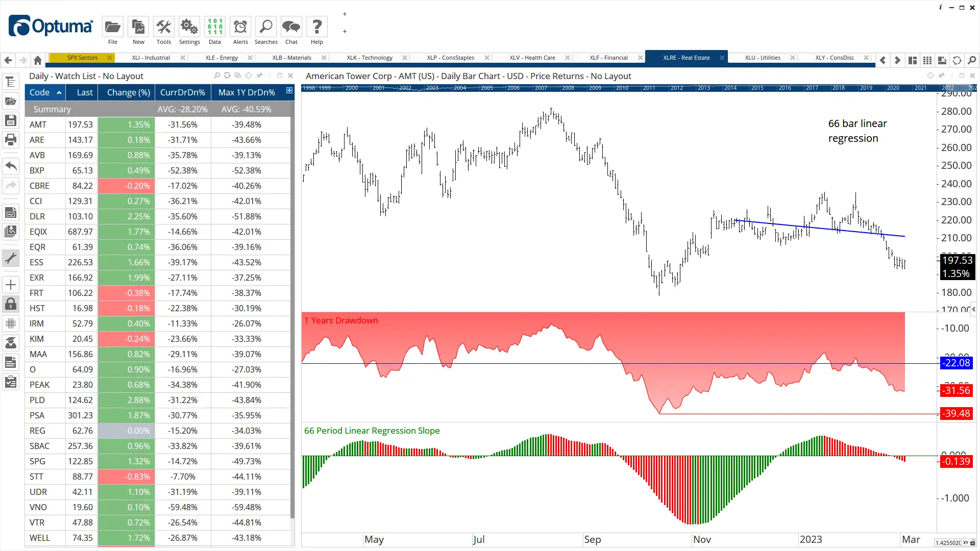Click the New document icon
980x551 pixels.
click(x=138, y=27)
